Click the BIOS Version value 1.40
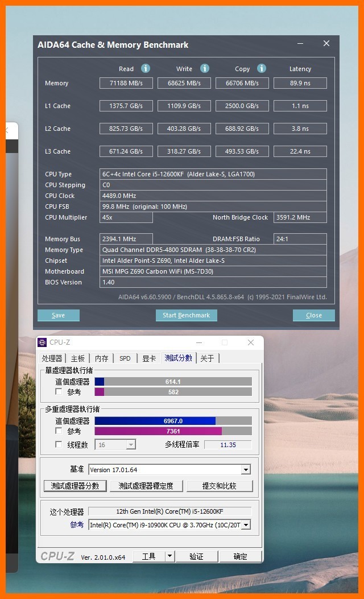 [213, 282]
